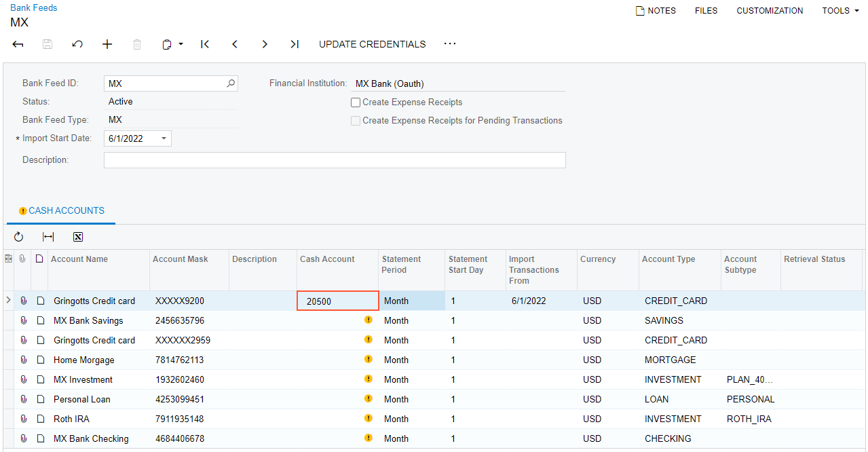Open Notes for this record

[656, 11]
